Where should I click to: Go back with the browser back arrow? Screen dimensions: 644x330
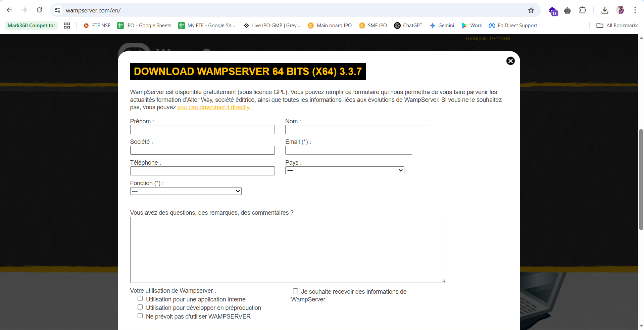9,10
